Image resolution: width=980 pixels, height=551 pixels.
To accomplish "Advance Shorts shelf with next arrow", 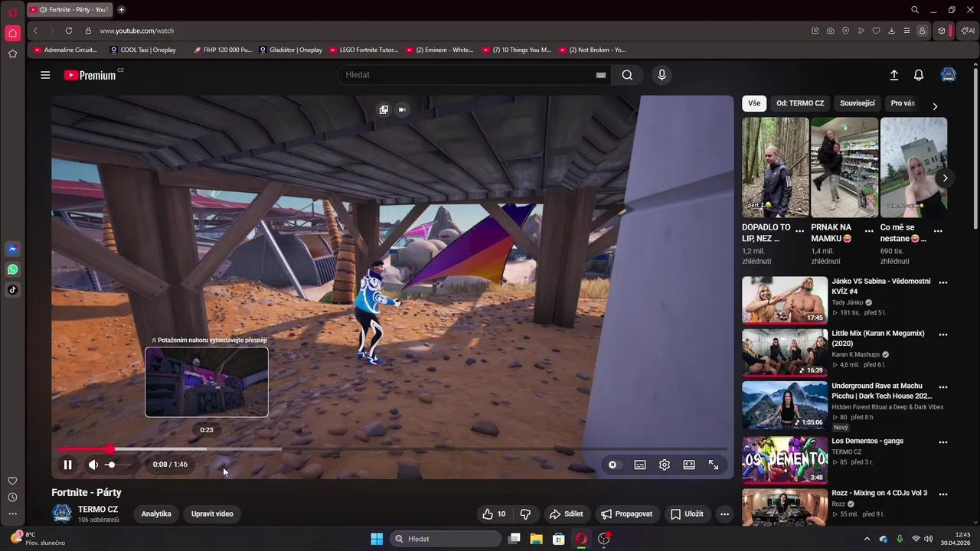I will 945,178.
